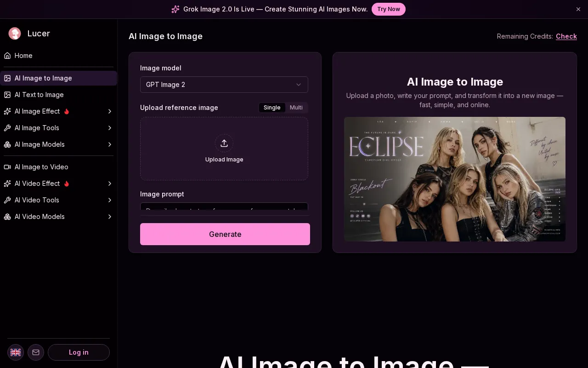This screenshot has height=368, width=588.
Task: Click the AI Image to Image sidebar icon
Action: [7, 78]
